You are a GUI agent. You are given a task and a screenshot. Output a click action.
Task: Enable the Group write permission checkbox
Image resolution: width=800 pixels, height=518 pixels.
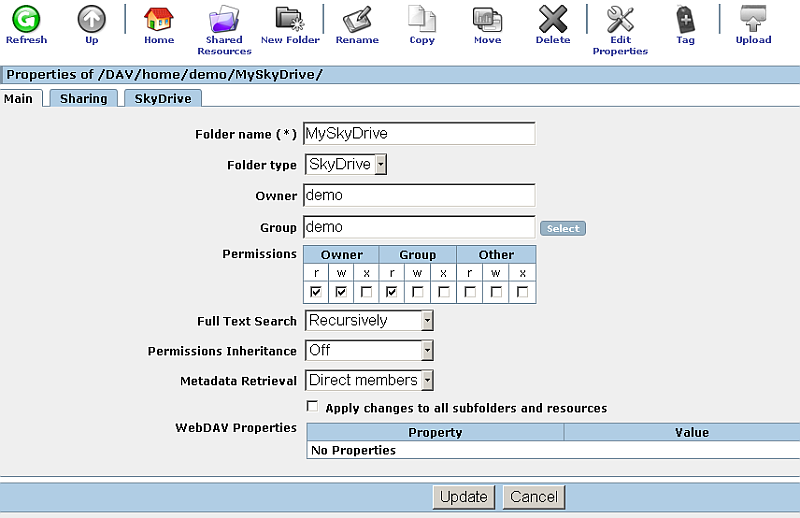pyautogui.click(x=418, y=292)
